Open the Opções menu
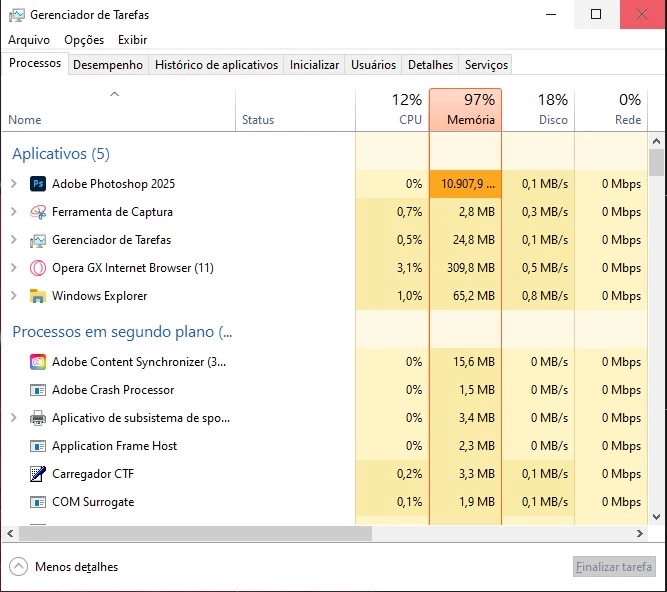 click(84, 40)
